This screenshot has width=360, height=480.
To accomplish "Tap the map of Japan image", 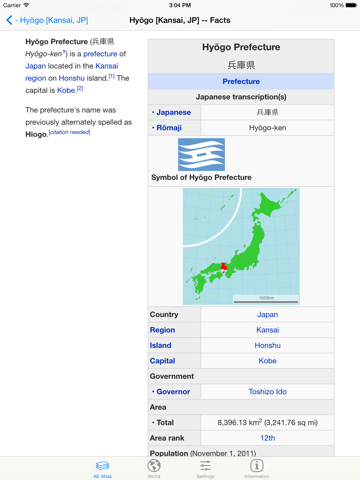I will (241, 246).
